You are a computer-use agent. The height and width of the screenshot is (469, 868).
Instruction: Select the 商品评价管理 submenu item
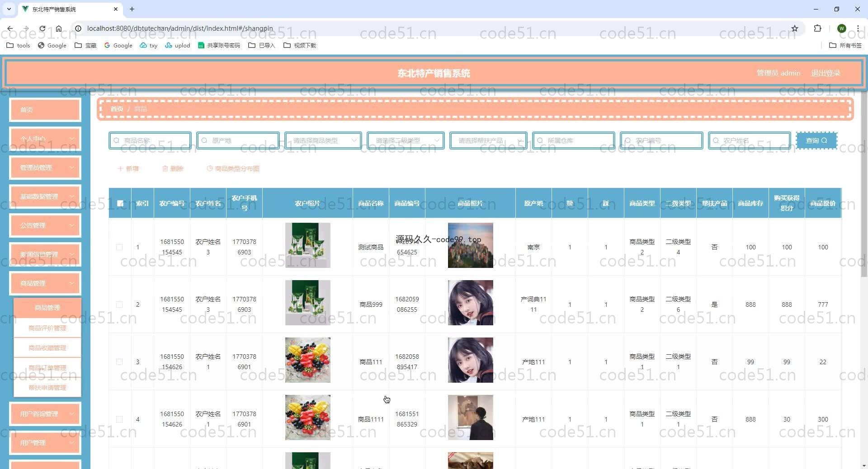47,328
